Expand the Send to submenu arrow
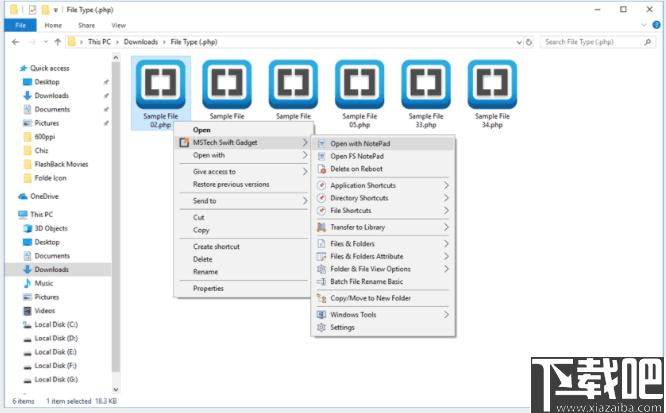The image size is (666, 413). 305,201
